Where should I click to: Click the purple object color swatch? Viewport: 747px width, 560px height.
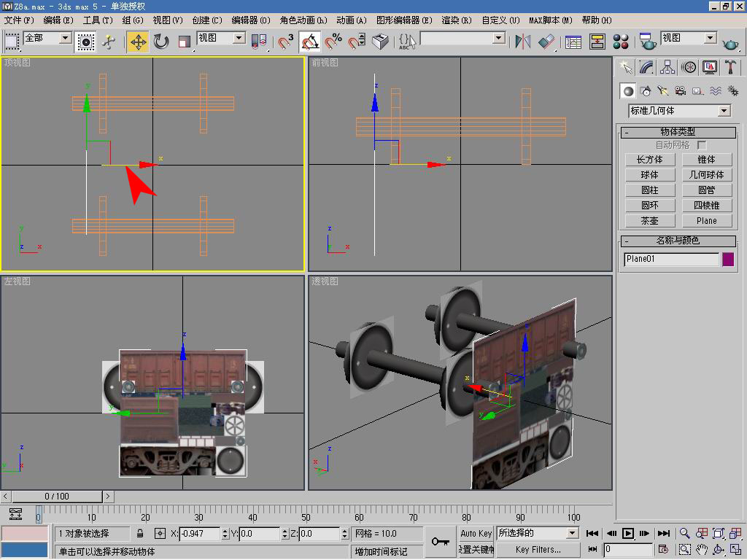727,260
